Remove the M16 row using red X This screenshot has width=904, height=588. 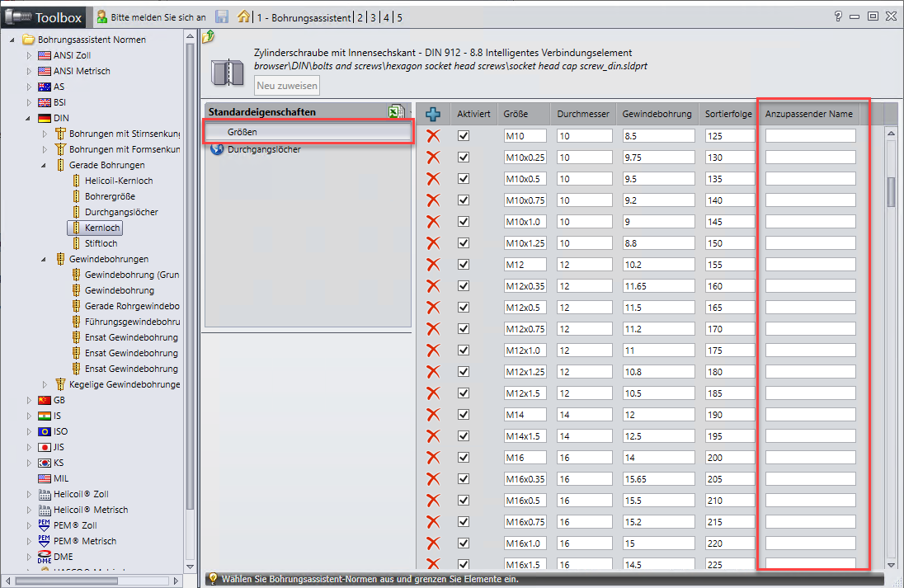click(x=433, y=457)
